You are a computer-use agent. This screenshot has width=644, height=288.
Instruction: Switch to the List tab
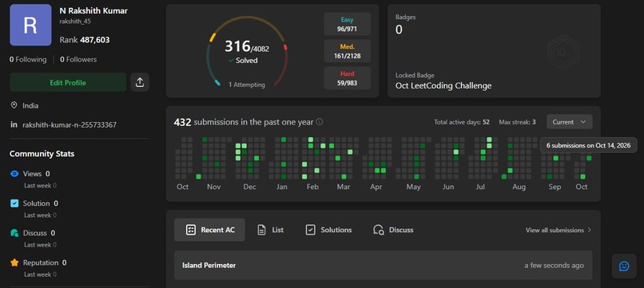(x=270, y=230)
